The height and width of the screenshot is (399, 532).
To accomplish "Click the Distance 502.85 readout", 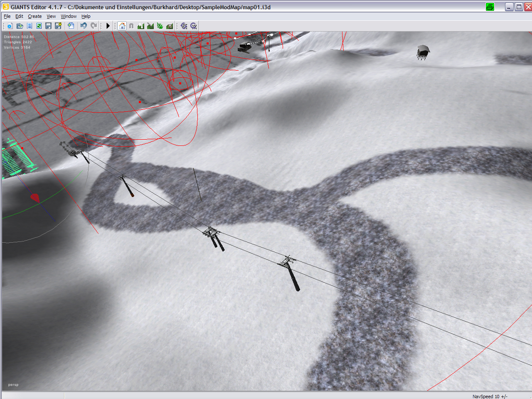I will pyautogui.click(x=19, y=37).
